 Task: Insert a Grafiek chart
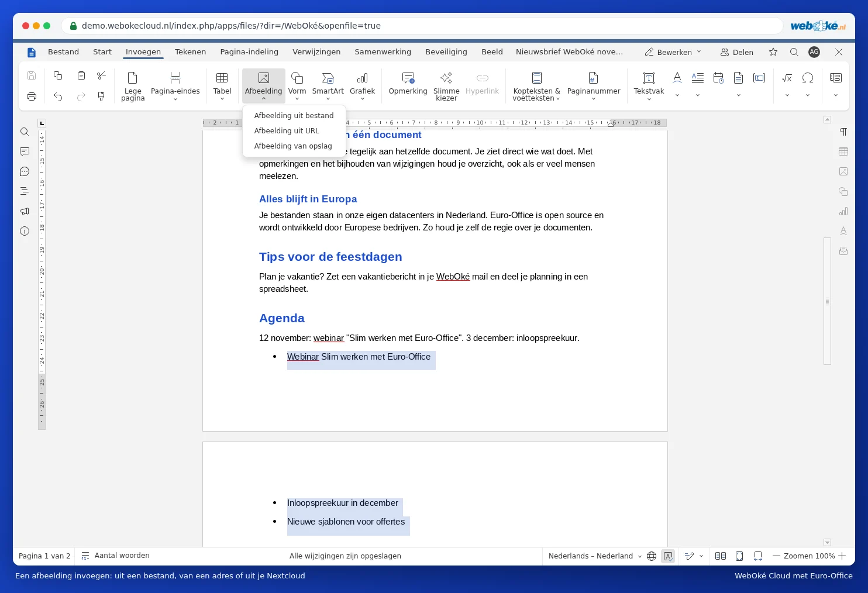pyautogui.click(x=362, y=86)
